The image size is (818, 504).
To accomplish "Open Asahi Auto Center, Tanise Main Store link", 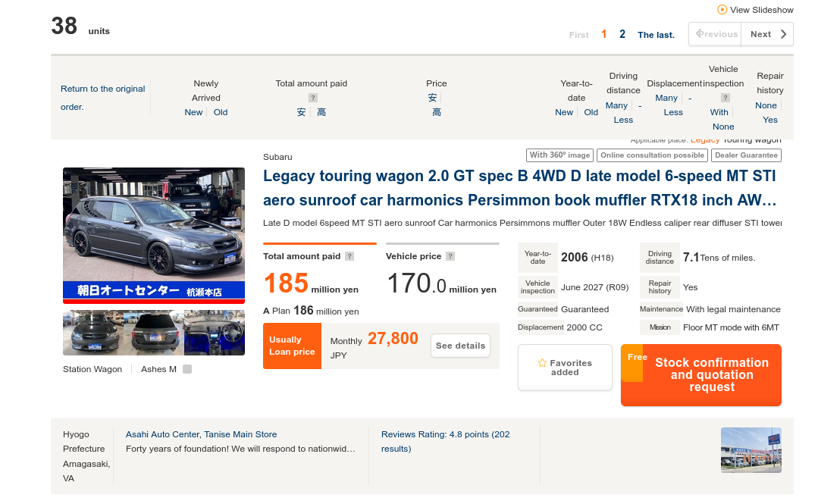I will [202, 434].
